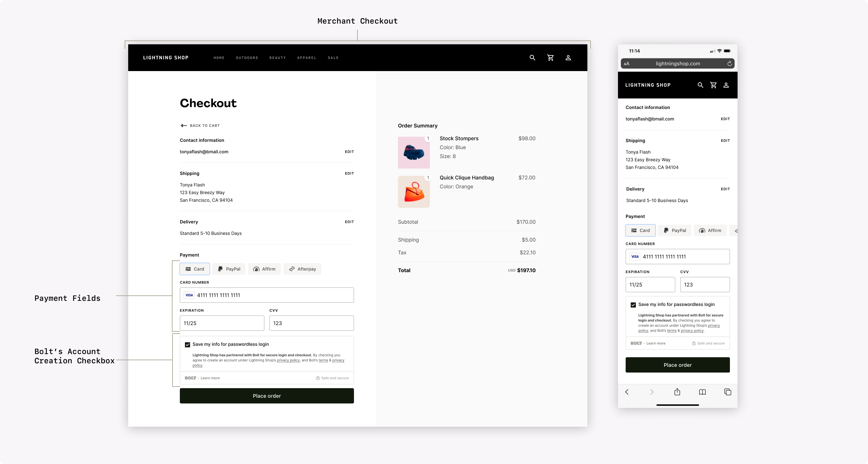The image size is (868, 464).
Task: Tap the AA text size control in mobile browser
Action: pyautogui.click(x=626, y=64)
